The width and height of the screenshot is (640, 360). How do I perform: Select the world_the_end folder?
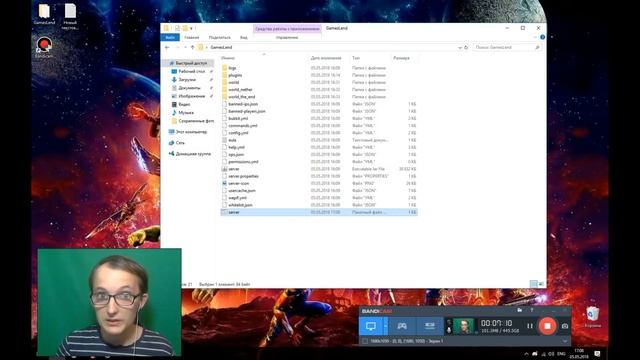(x=242, y=97)
